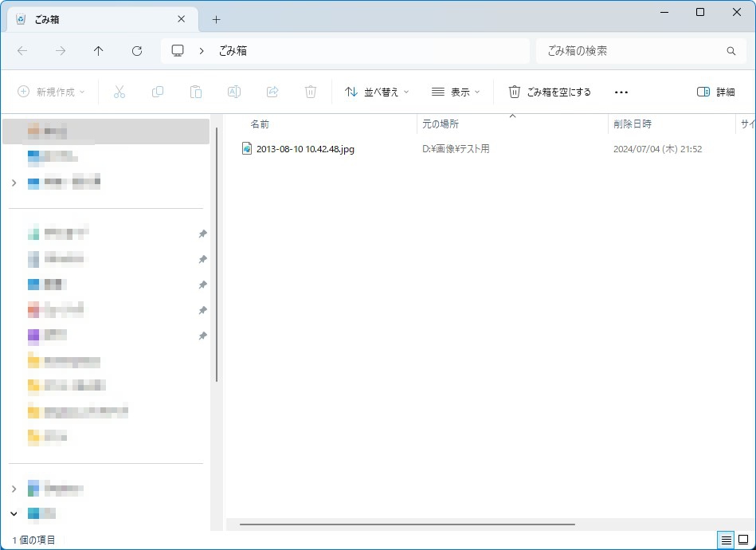Click the Delete trash icon in toolbar
Viewport: 756px width, 550px height.
[311, 92]
